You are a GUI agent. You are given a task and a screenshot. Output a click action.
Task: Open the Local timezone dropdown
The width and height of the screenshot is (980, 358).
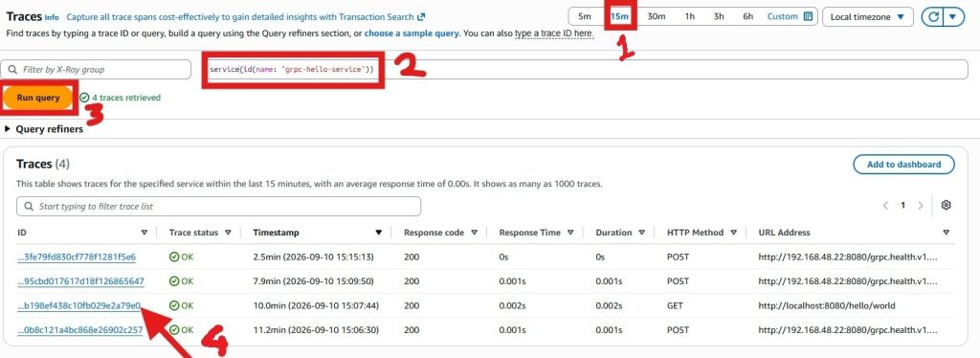[867, 17]
